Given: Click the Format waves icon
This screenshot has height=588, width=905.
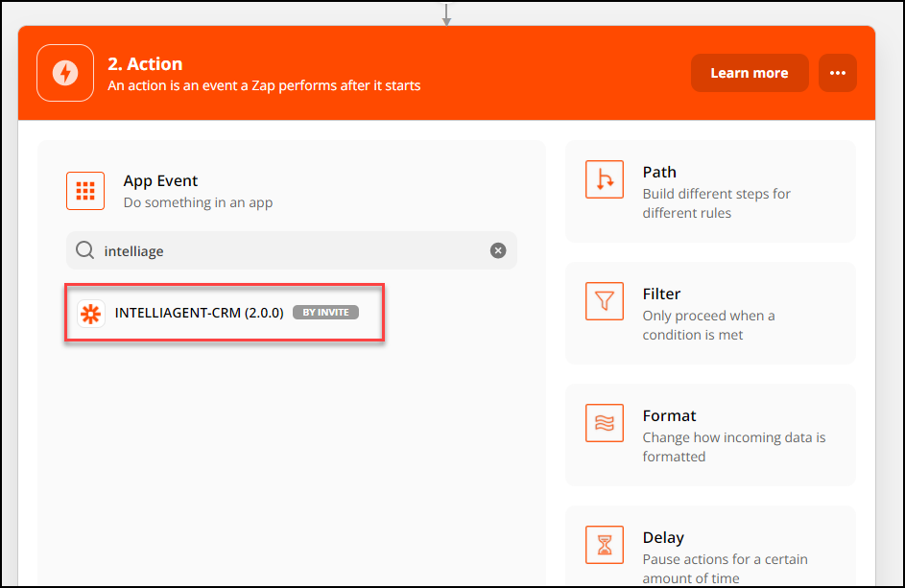Looking at the screenshot, I should [605, 423].
